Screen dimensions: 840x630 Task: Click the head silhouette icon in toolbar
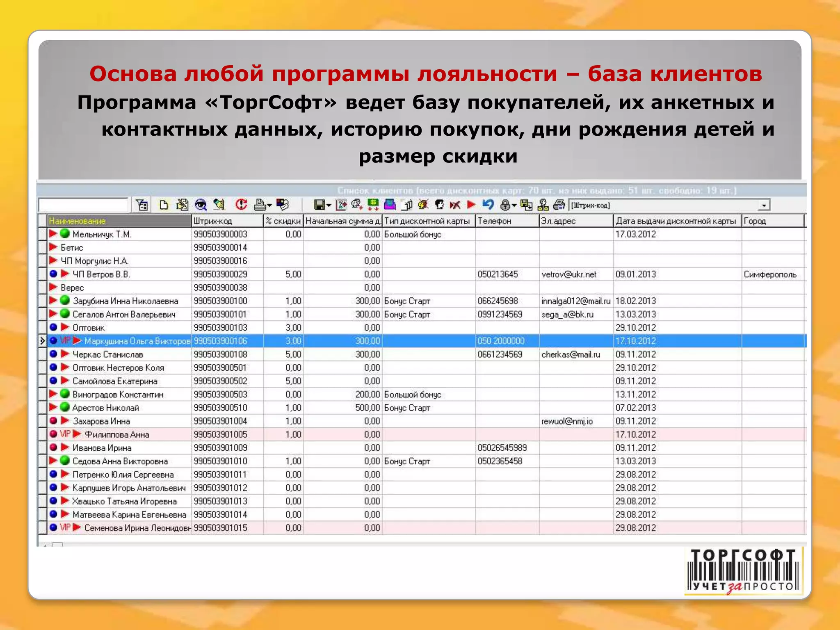pos(439,205)
